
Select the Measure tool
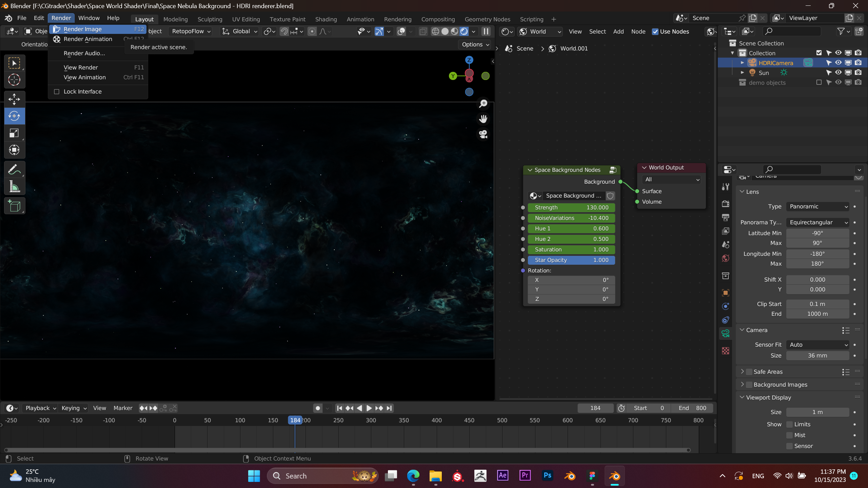click(x=14, y=186)
